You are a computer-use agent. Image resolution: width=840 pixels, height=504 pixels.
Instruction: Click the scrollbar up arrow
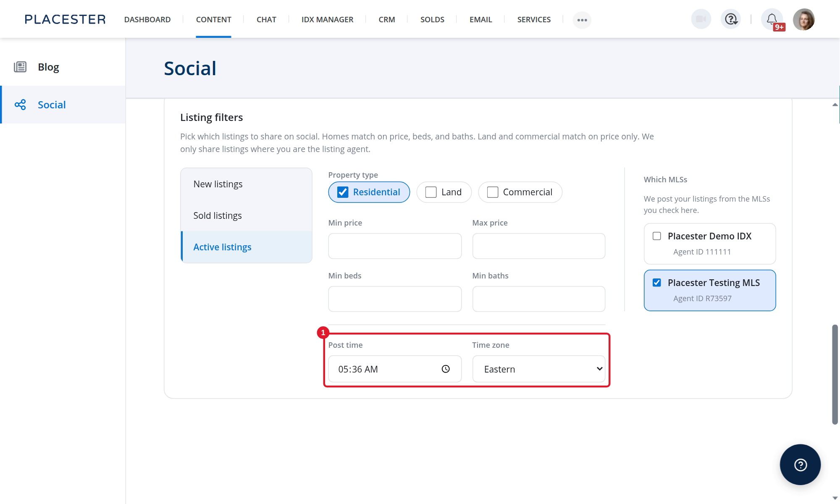(x=835, y=105)
